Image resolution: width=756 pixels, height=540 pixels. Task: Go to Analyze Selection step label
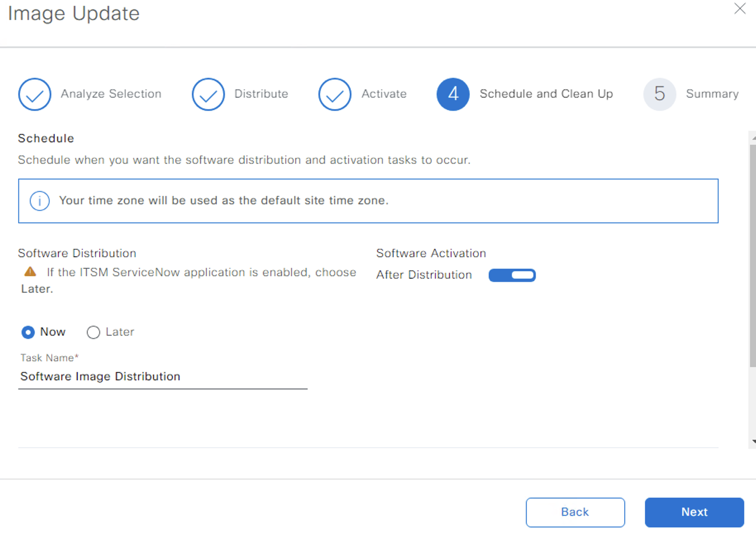pyautogui.click(x=111, y=94)
